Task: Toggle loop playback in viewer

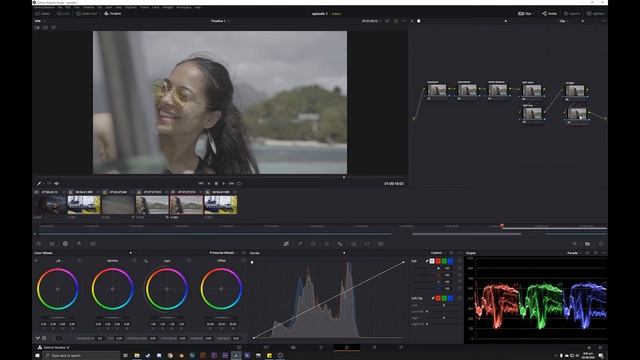Action: [239, 184]
